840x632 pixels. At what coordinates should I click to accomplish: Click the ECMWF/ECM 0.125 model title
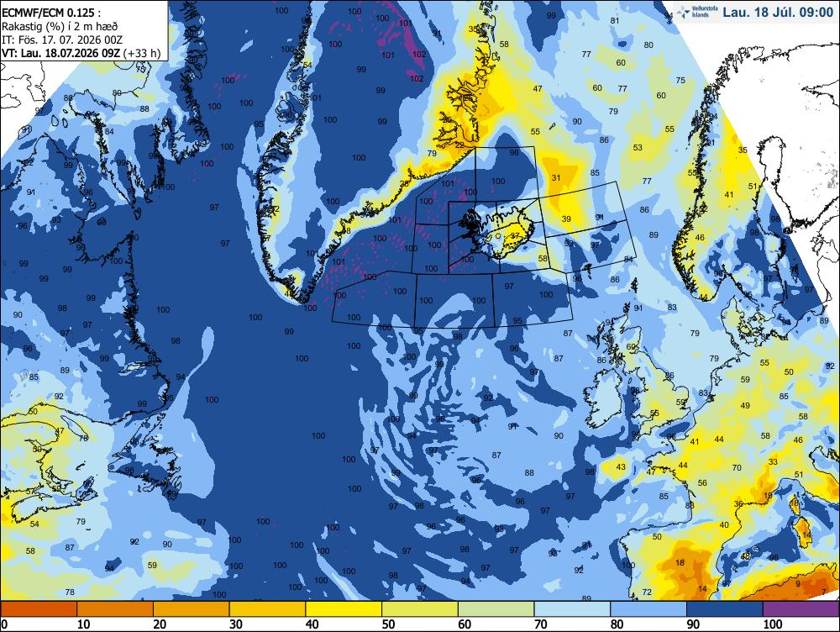[x=51, y=13]
